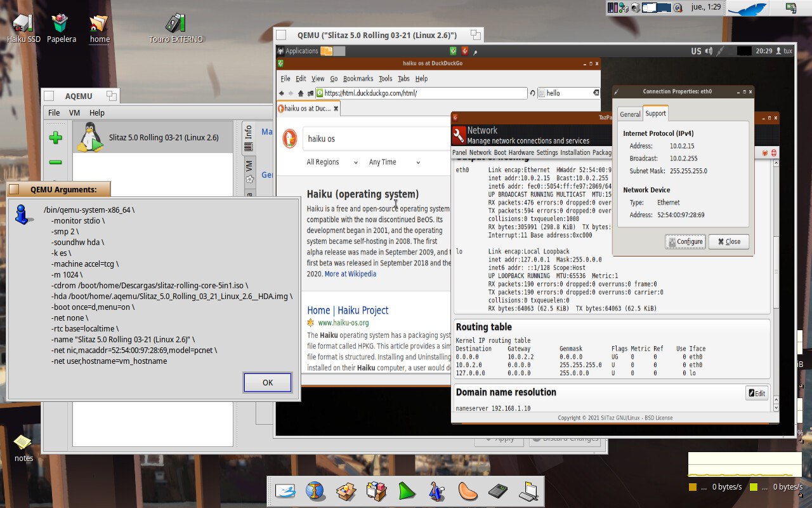The width and height of the screenshot is (812, 508).
Task: Open the crate of files icon in dock
Action: tap(376, 491)
